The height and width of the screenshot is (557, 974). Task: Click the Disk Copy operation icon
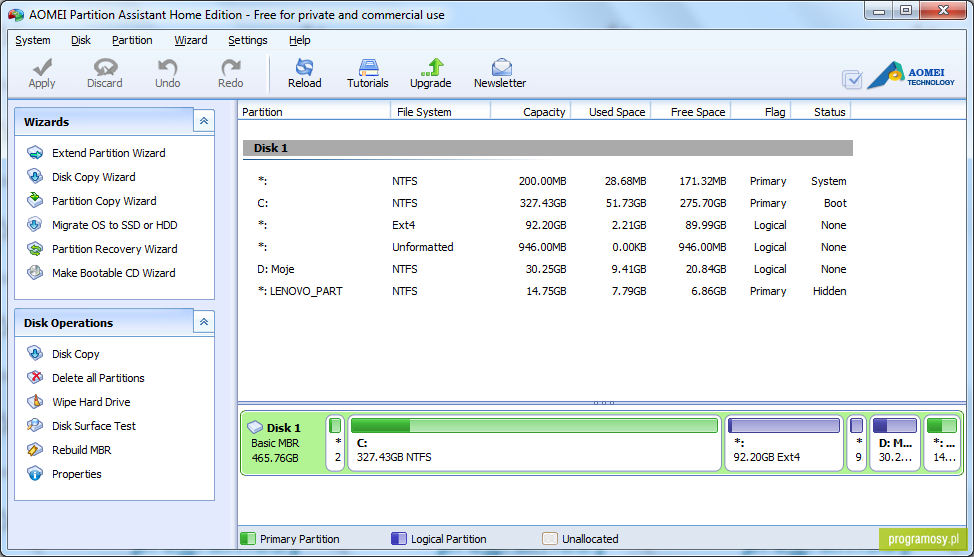coord(35,353)
